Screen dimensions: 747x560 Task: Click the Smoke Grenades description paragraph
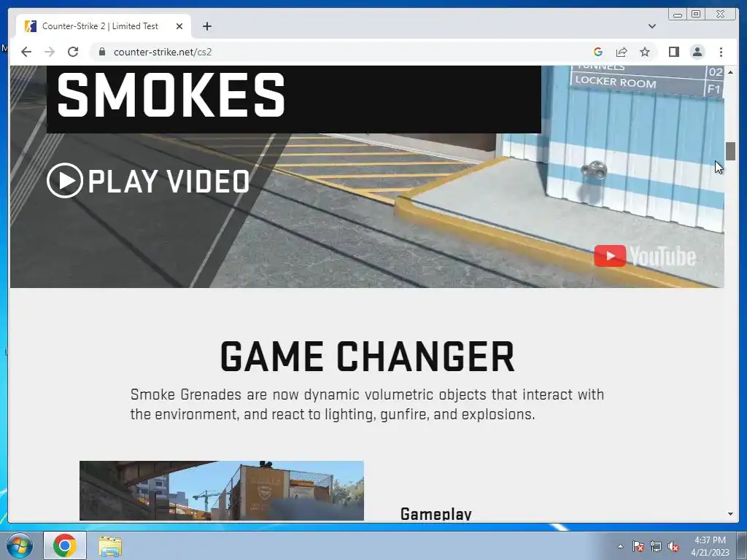pyautogui.click(x=368, y=404)
